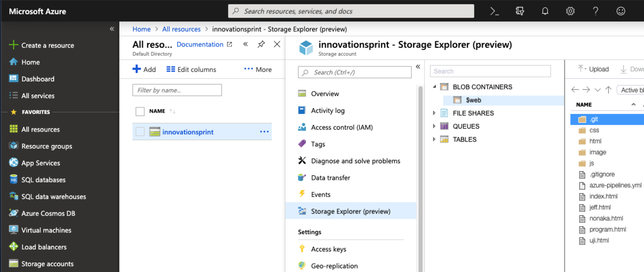This screenshot has height=272, width=644.
Task: Open the Activity log menu item
Action: click(x=327, y=111)
